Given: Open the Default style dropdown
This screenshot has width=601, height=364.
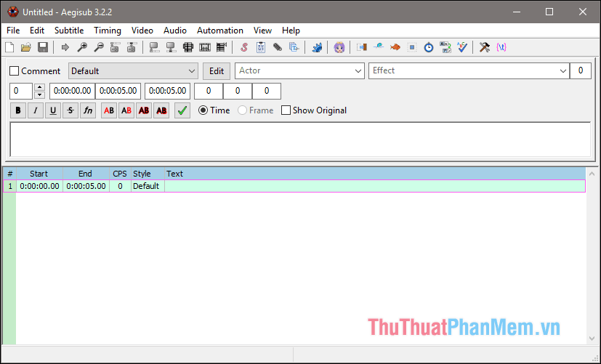Looking at the screenshot, I should coord(134,71).
